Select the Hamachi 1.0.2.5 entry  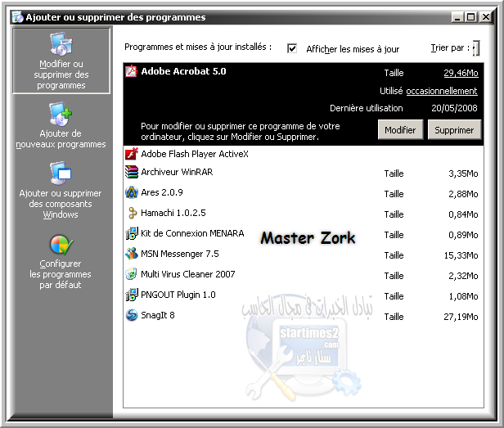coord(304,213)
